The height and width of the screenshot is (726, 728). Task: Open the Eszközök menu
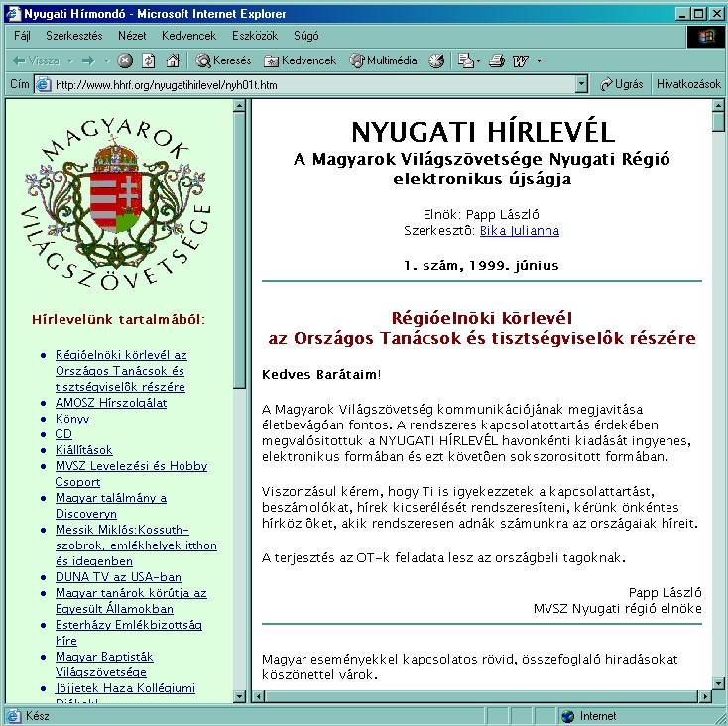tap(255, 36)
